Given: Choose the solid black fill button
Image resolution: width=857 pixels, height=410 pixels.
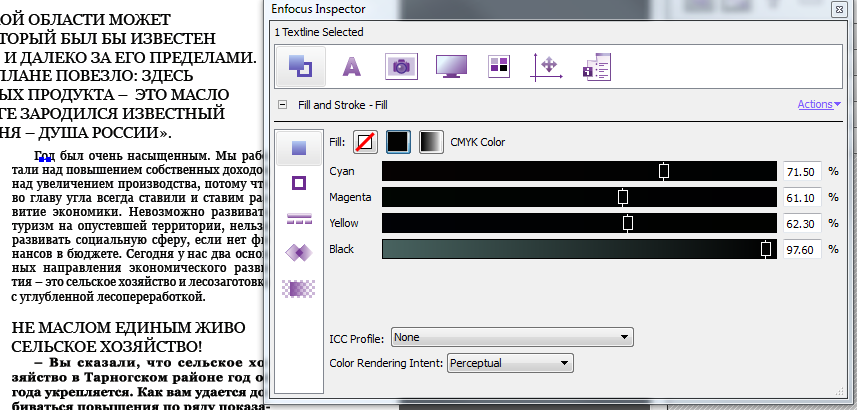Looking at the screenshot, I should pos(398,142).
